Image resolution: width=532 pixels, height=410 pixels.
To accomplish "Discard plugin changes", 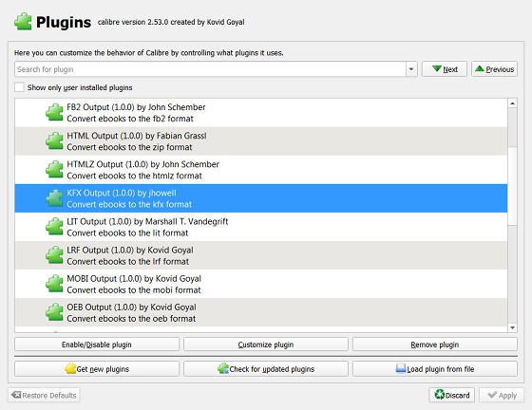I will (x=451, y=395).
